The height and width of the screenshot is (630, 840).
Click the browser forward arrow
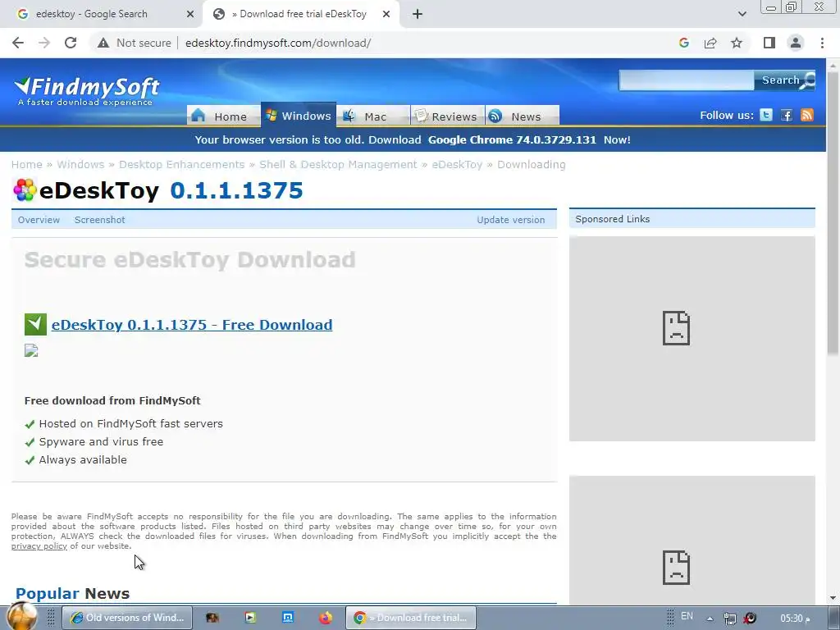click(44, 43)
